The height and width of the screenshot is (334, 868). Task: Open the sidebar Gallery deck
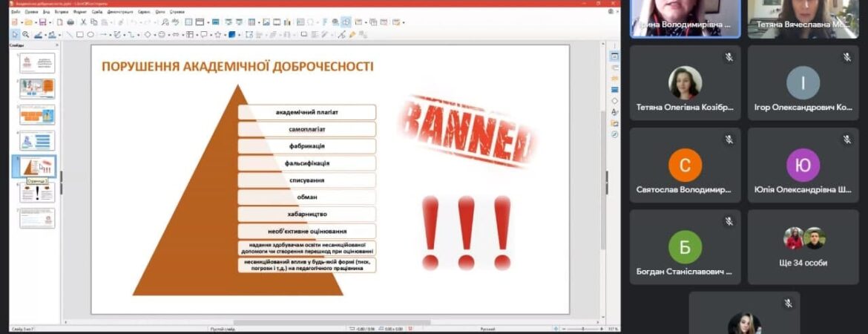614,123
